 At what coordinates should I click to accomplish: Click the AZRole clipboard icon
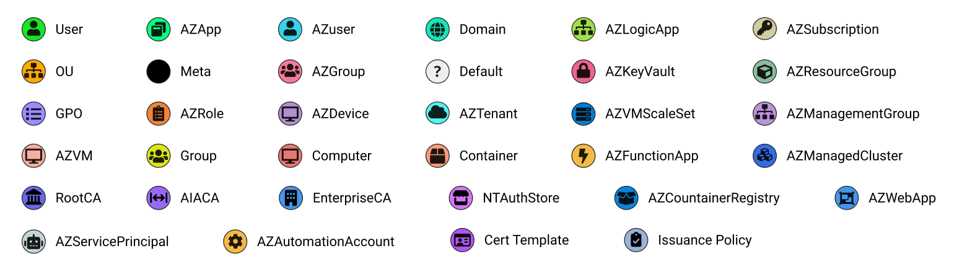159,113
